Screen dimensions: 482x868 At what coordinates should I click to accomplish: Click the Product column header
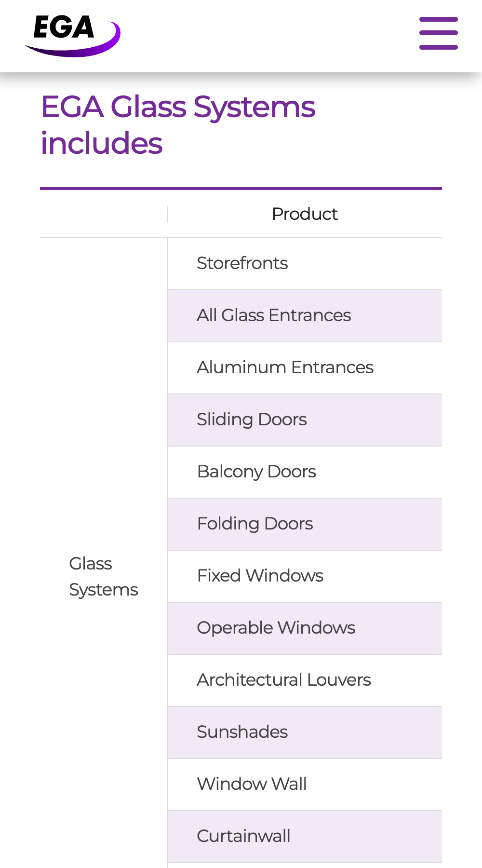pyautogui.click(x=305, y=214)
